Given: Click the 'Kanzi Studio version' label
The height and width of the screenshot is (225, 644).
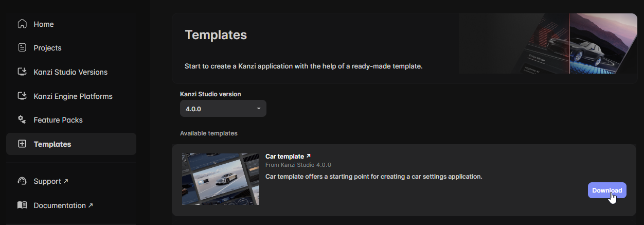Looking at the screenshot, I should 210,94.
